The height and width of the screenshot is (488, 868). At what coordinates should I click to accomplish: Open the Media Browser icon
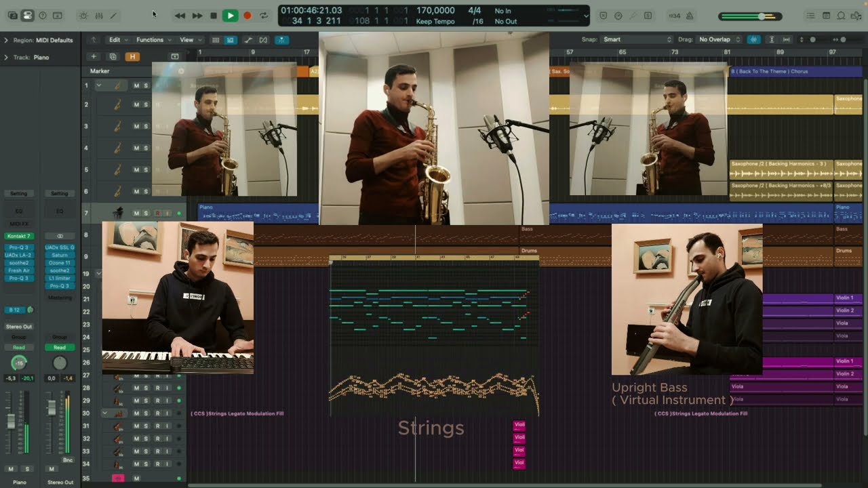(856, 16)
